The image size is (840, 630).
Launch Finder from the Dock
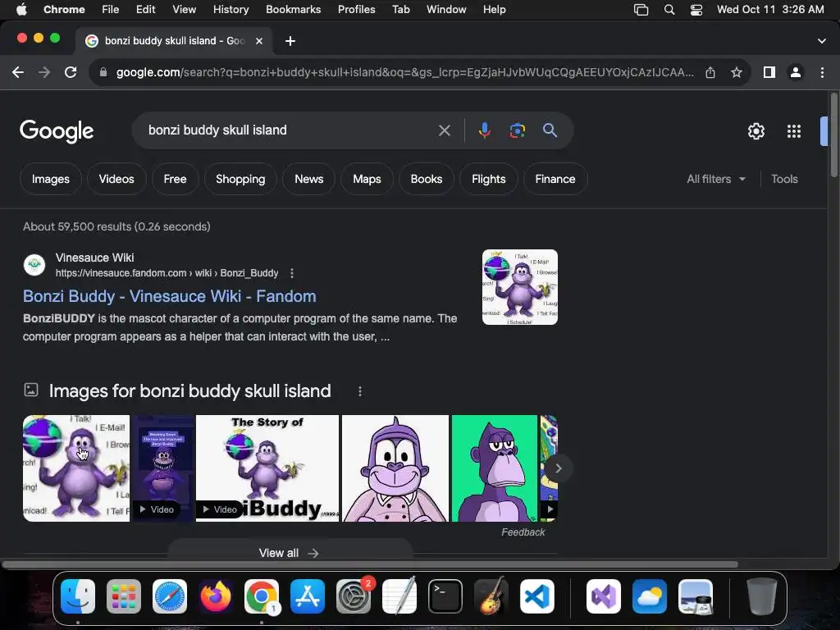coord(78,596)
